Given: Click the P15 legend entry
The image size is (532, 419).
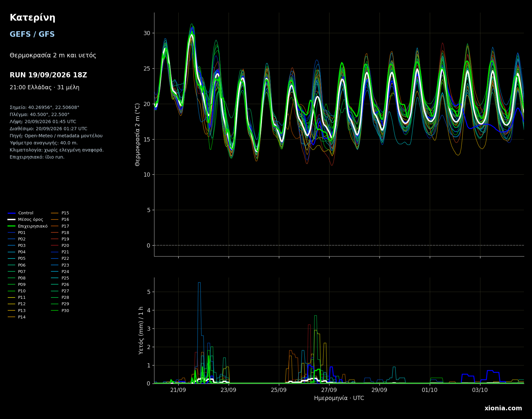Looking at the screenshot, I should coord(60,213).
